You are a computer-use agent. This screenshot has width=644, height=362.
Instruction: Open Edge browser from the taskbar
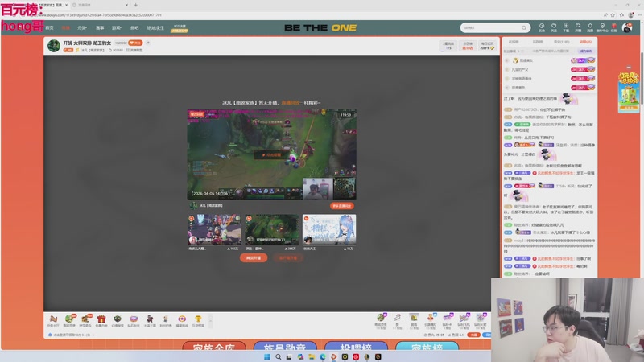tap(323, 356)
